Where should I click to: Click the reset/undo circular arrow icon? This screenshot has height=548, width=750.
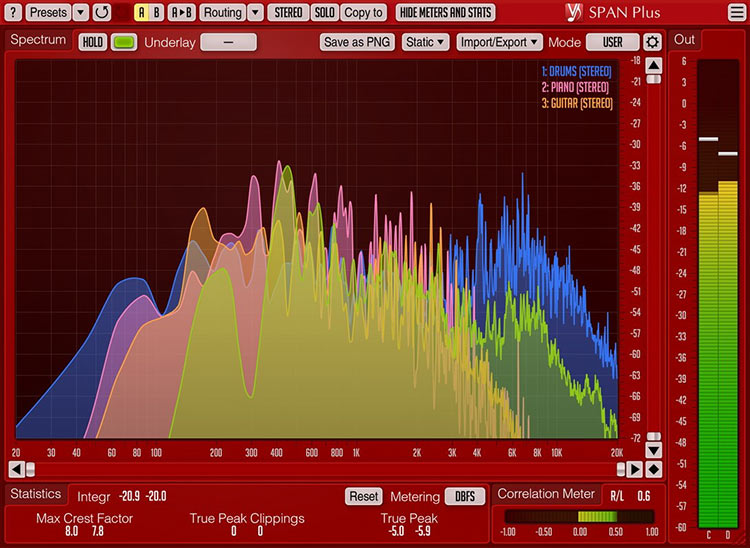101,12
